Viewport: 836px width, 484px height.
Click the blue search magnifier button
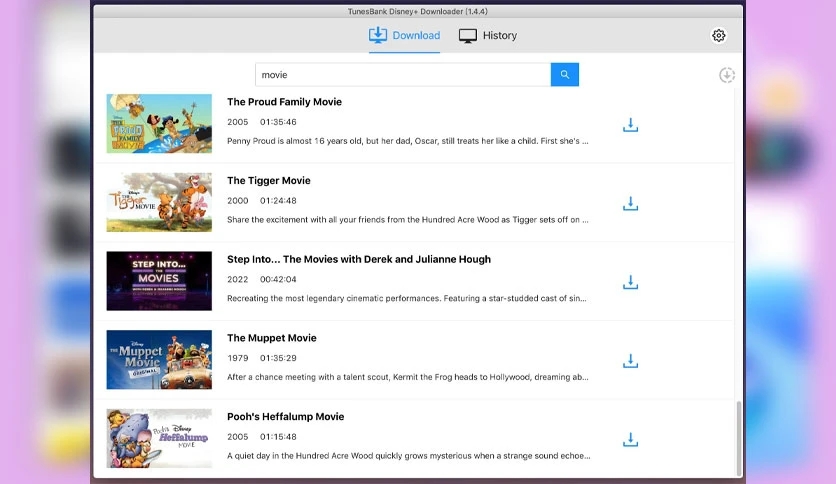click(565, 75)
